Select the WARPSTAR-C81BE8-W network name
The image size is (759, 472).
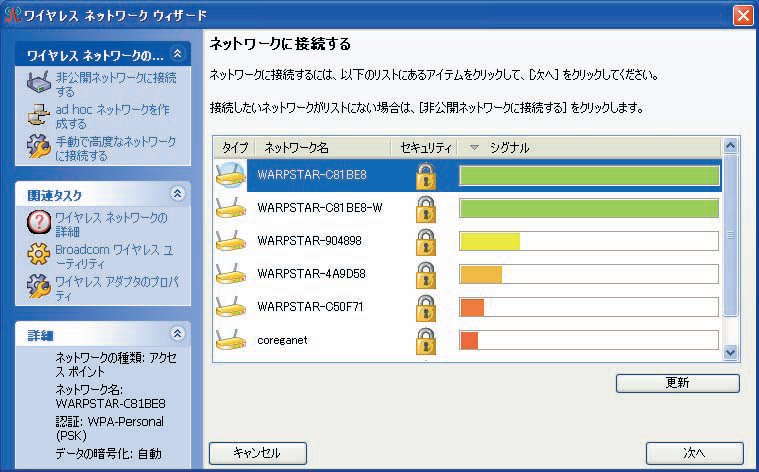[x=320, y=208]
